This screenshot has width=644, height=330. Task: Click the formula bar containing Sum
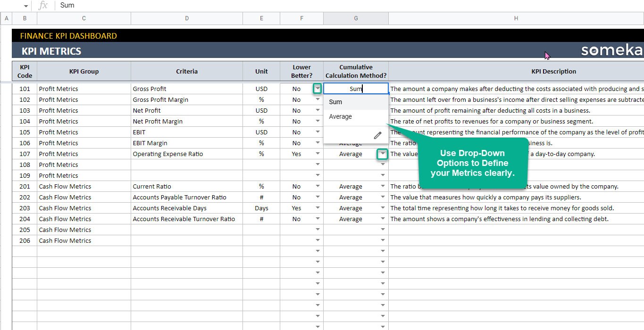349,5
